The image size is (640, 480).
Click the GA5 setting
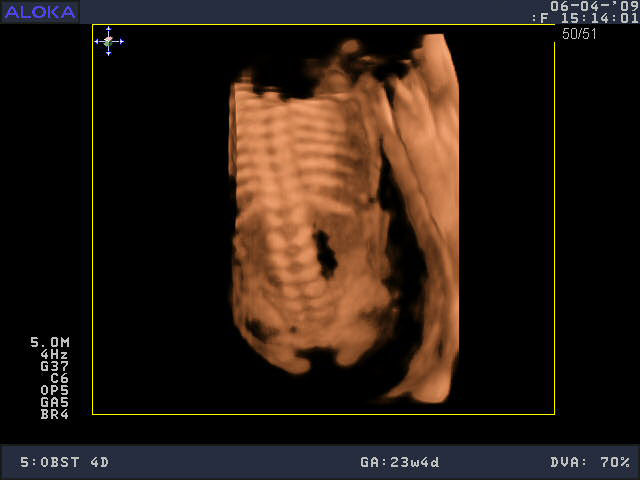coord(55,402)
